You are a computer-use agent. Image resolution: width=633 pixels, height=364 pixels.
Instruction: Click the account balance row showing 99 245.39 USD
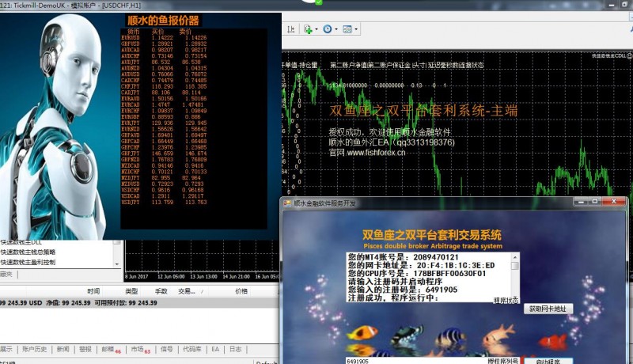[139, 302]
